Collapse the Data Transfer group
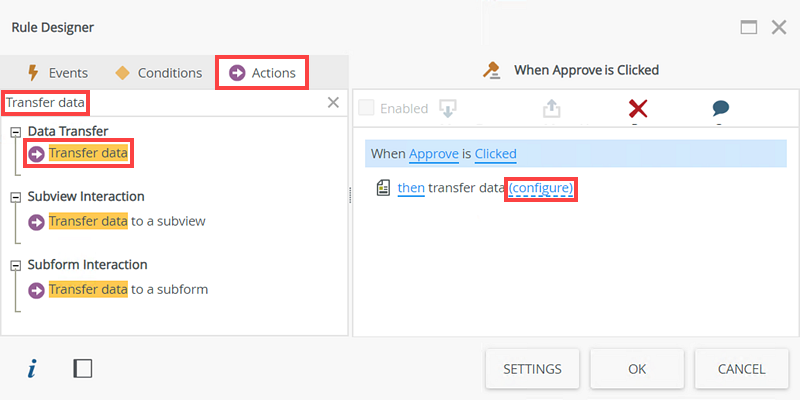The image size is (800, 400). [16, 132]
